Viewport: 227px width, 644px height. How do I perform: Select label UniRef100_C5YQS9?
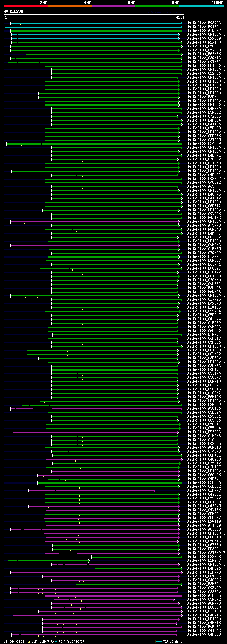[204, 50]
